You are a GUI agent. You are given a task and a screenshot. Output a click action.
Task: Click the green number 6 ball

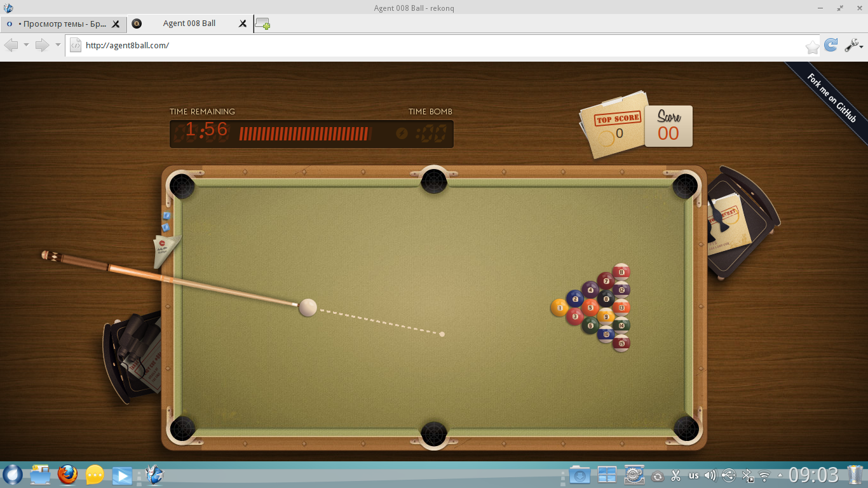[590, 325]
